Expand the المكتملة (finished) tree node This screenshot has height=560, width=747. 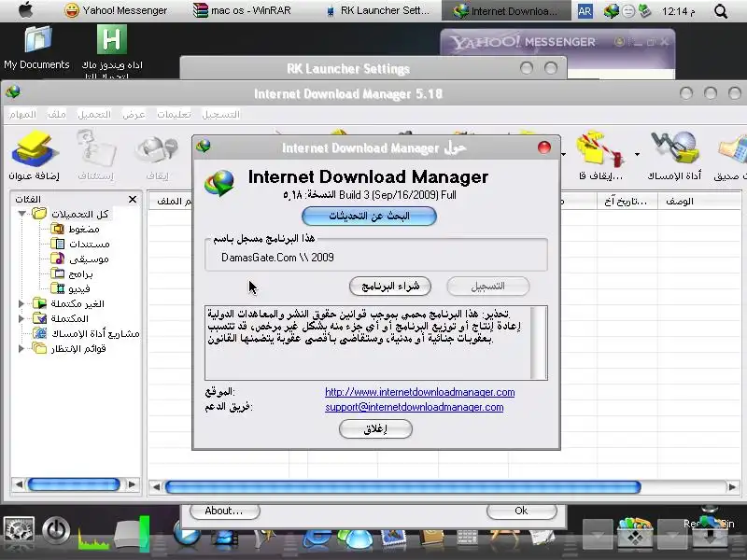(x=21, y=318)
